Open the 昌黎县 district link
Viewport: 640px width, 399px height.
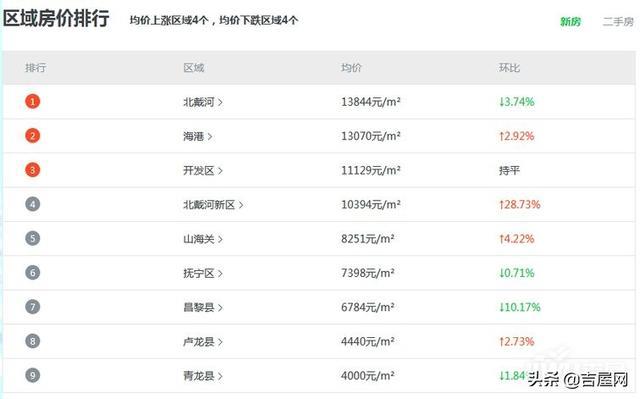pos(203,307)
